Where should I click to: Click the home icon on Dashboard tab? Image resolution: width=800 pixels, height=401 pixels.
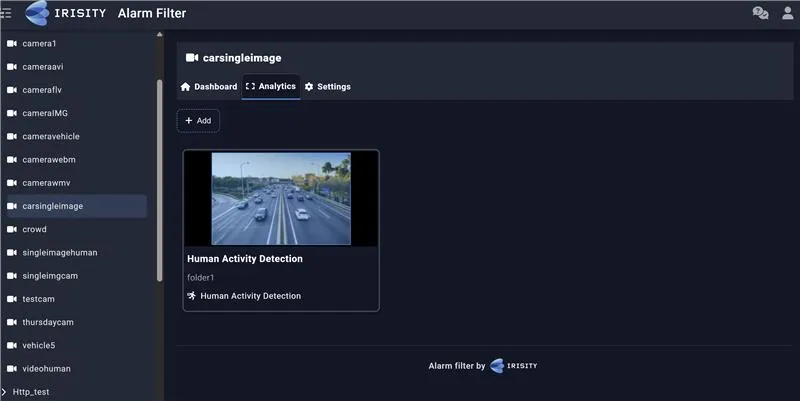coord(185,87)
